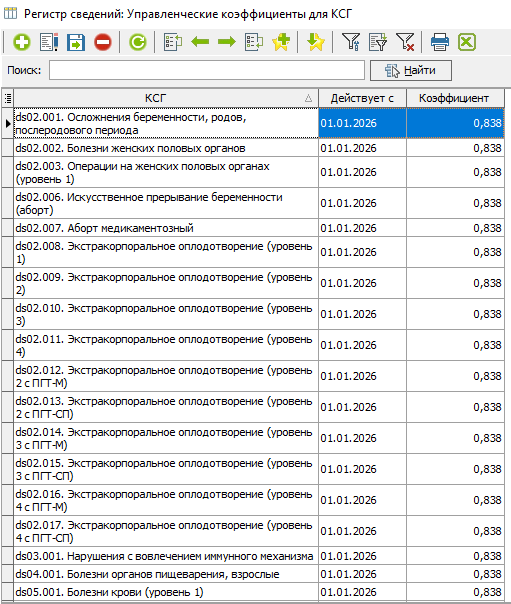The image size is (511, 604).
Task: Click into the Поиск search field
Action: (x=207, y=70)
